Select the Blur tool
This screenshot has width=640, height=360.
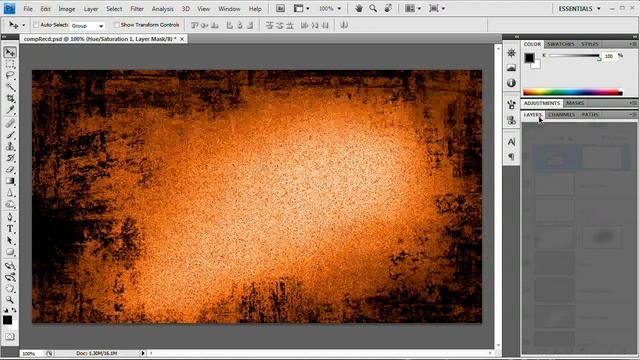tap(10, 193)
